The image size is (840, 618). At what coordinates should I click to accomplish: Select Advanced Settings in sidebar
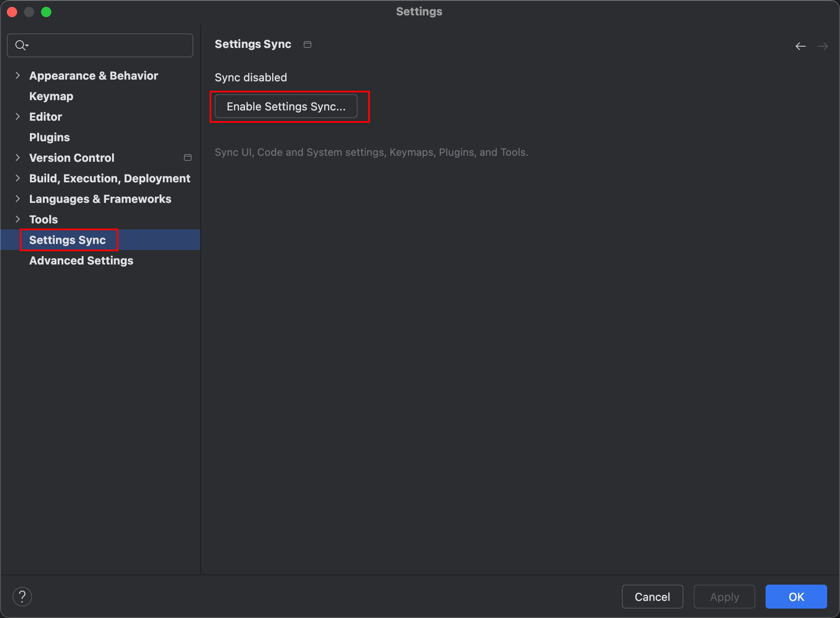coord(81,261)
